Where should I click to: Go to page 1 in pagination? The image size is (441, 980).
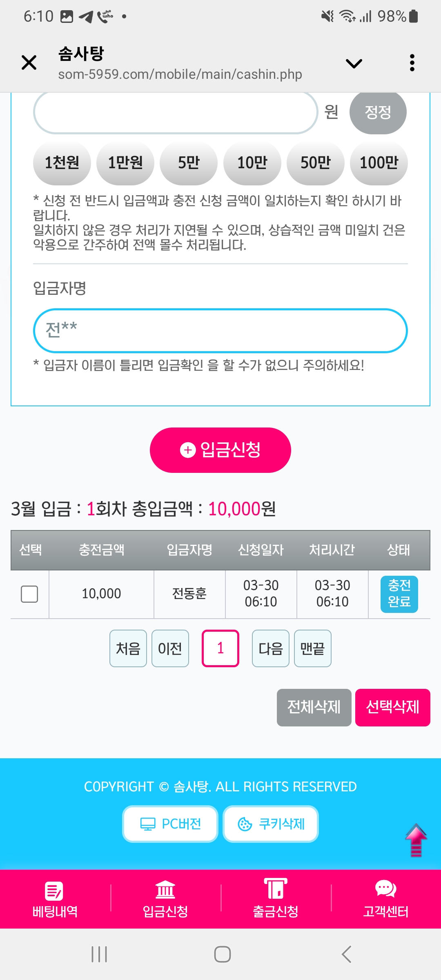[x=220, y=648]
